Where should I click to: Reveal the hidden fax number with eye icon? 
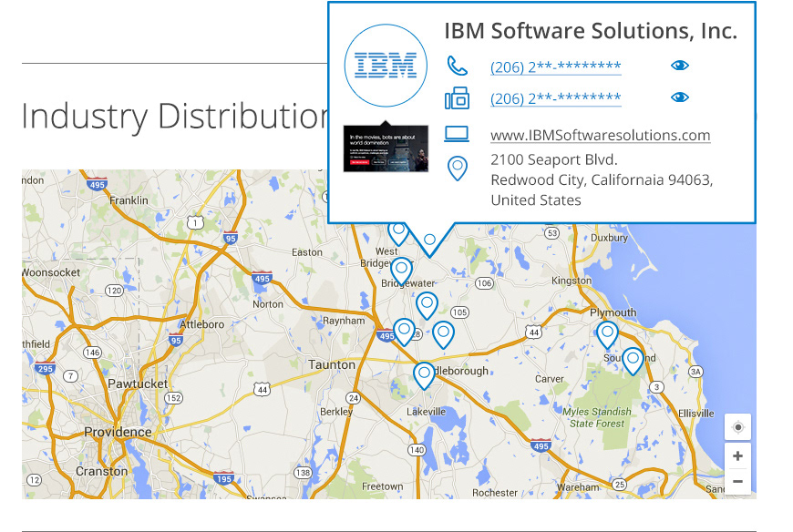click(x=679, y=97)
